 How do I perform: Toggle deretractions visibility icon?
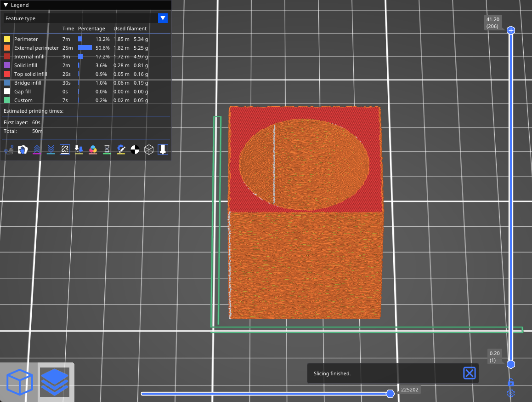tap(51, 149)
